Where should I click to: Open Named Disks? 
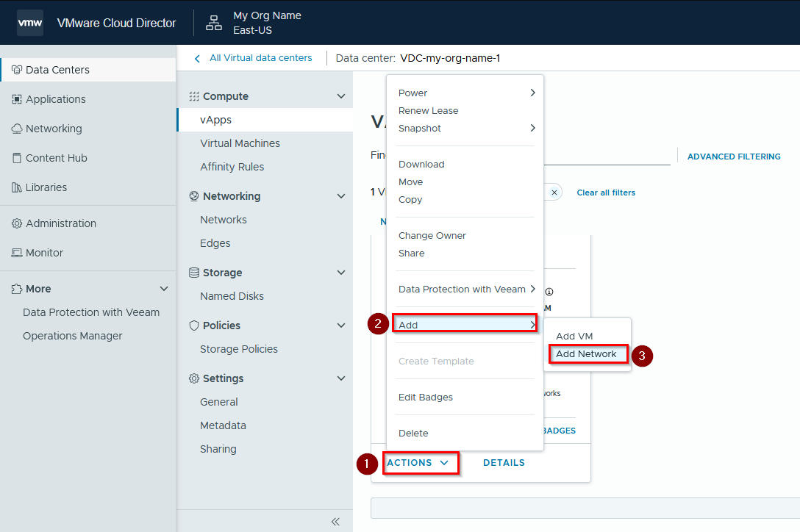[232, 296]
